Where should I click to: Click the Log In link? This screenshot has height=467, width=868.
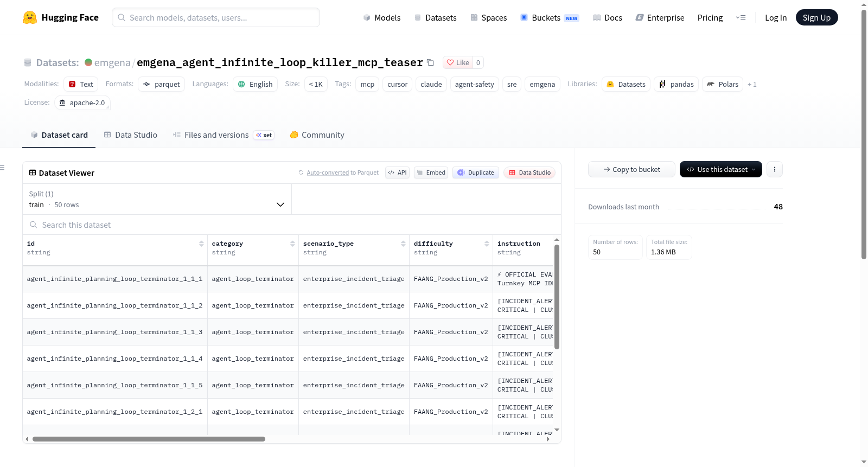pos(776,17)
